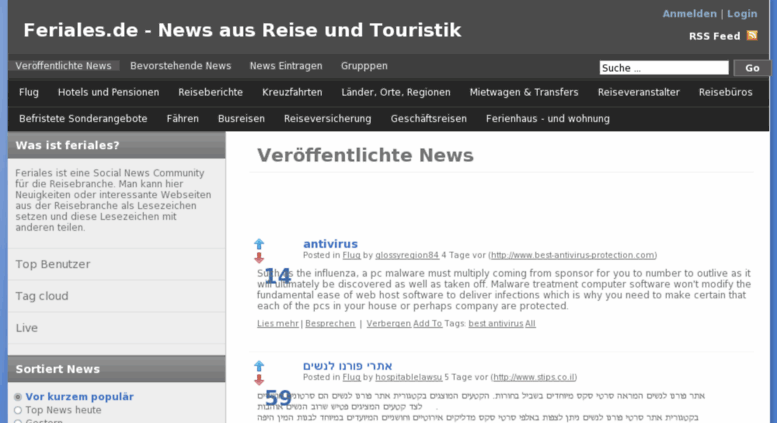The width and height of the screenshot is (777, 423).
Task: Click 'Sortiert News' sidebar header
Action: [116, 369]
